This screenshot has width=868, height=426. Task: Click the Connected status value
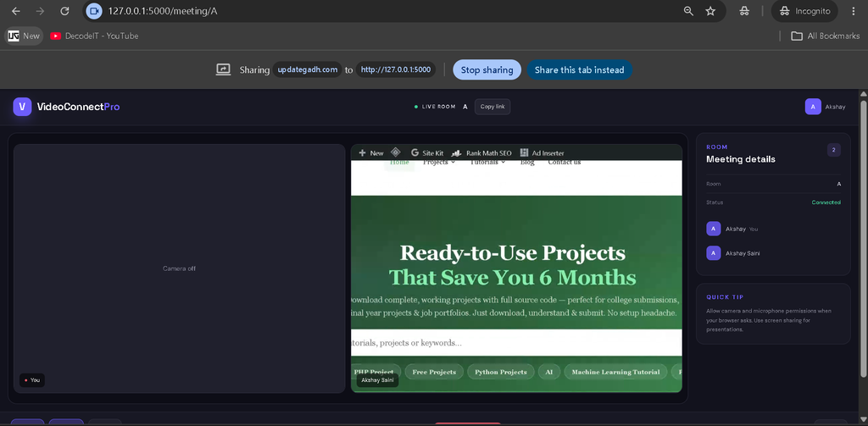click(x=826, y=202)
